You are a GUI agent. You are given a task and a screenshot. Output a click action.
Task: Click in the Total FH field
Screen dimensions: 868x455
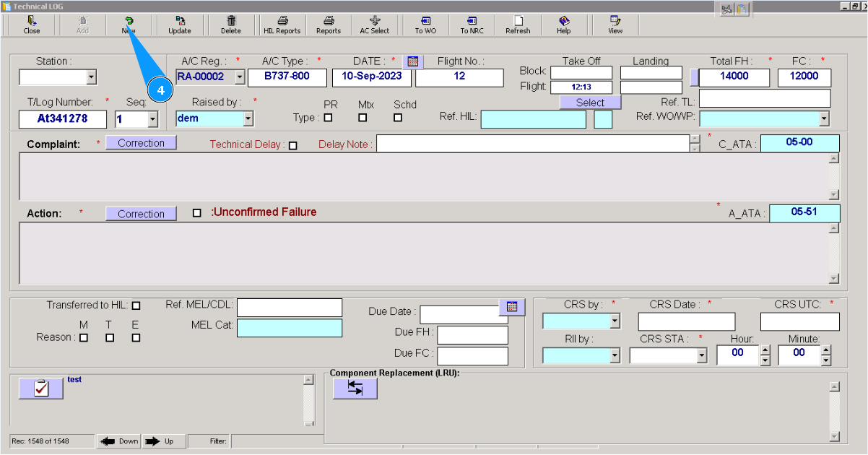pos(734,77)
